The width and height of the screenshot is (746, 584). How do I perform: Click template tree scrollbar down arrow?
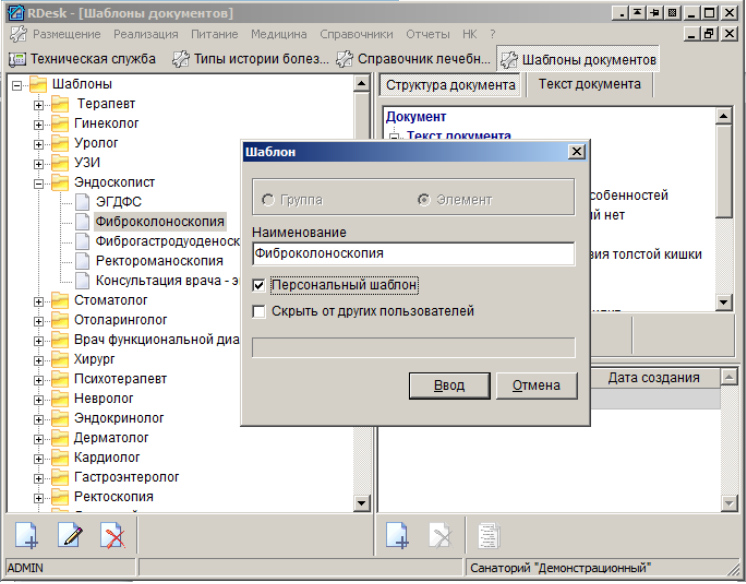[x=362, y=503]
